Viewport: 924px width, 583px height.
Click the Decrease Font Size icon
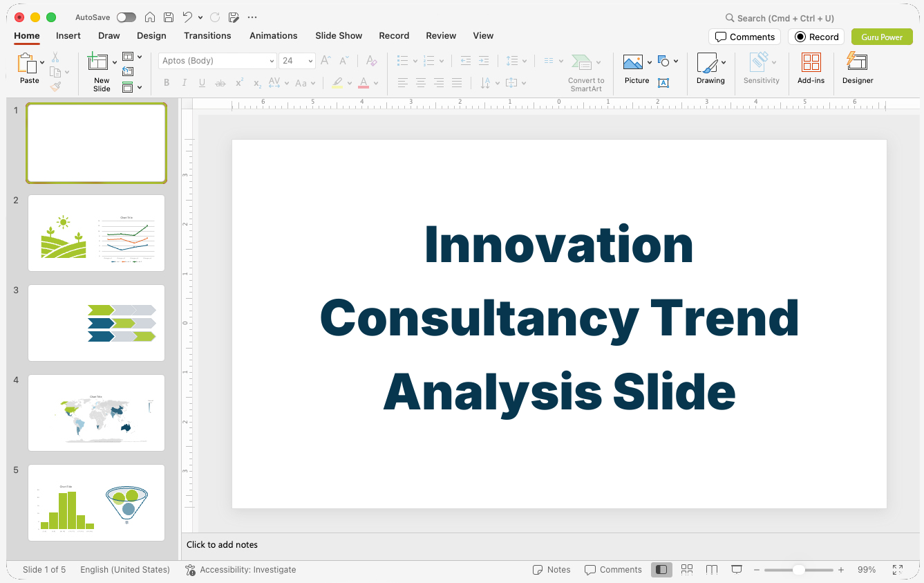click(x=344, y=61)
